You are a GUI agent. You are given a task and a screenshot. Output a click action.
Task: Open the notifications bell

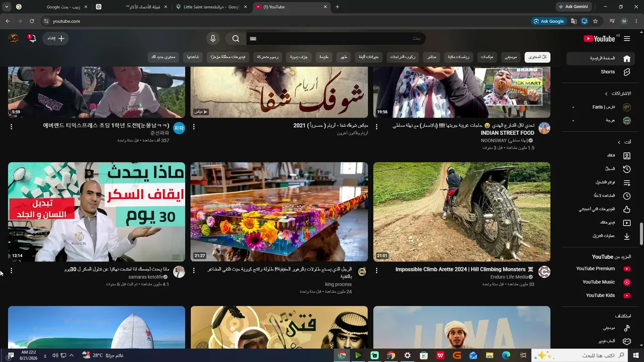point(32,39)
